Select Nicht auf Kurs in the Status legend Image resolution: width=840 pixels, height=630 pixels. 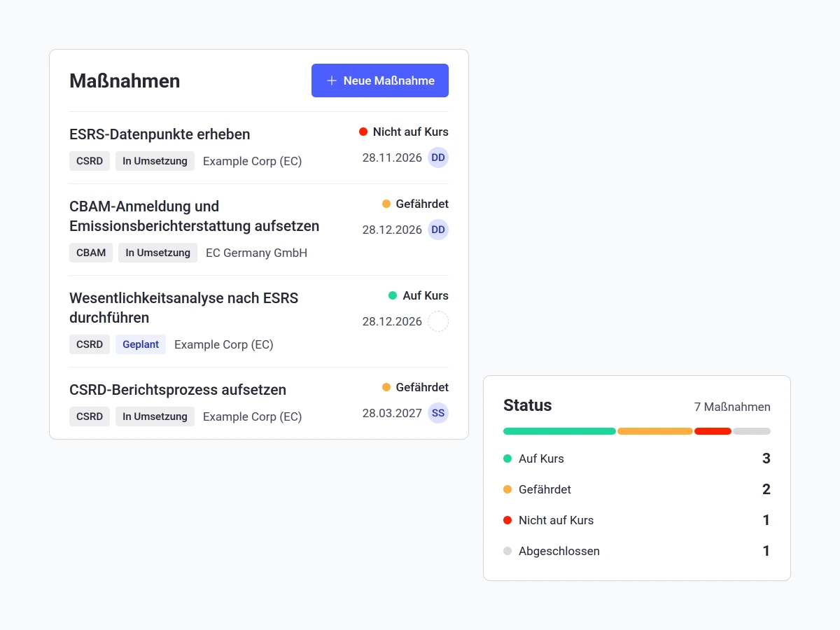[637, 520]
